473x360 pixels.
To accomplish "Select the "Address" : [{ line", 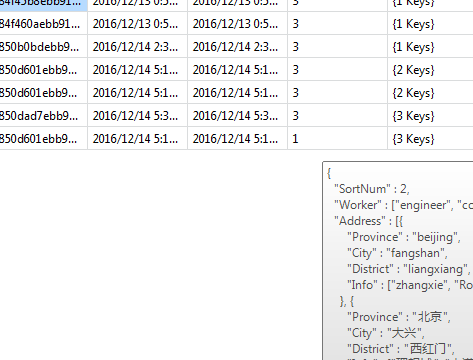I will coord(369,221).
